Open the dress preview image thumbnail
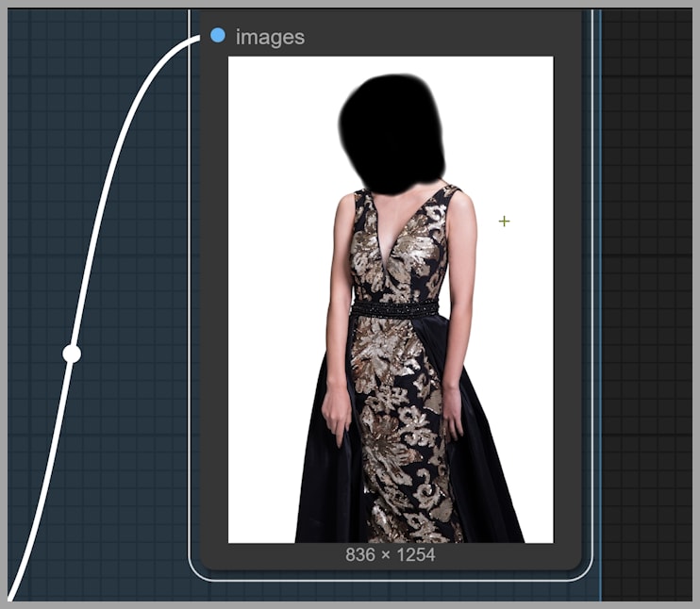This screenshot has height=609, width=700. (390, 299)
